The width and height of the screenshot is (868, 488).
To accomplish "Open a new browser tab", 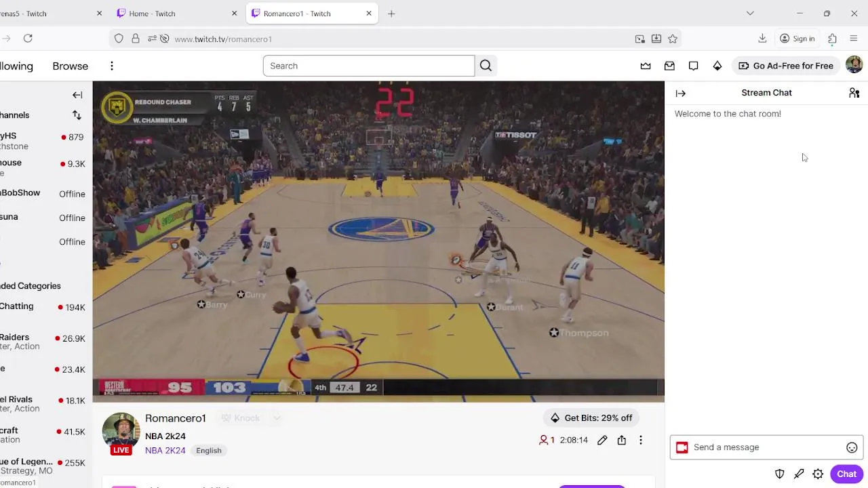I will [x=391, y=14].
